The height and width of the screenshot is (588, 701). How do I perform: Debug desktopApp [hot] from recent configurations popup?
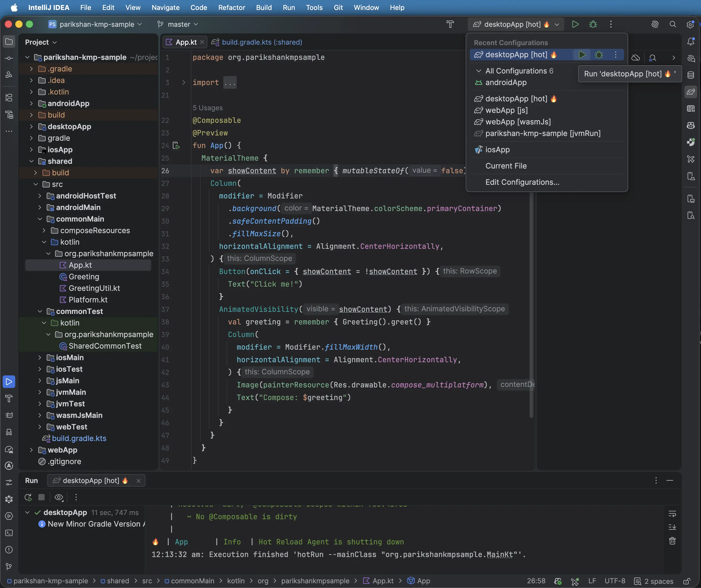click(x=599, y=54)
